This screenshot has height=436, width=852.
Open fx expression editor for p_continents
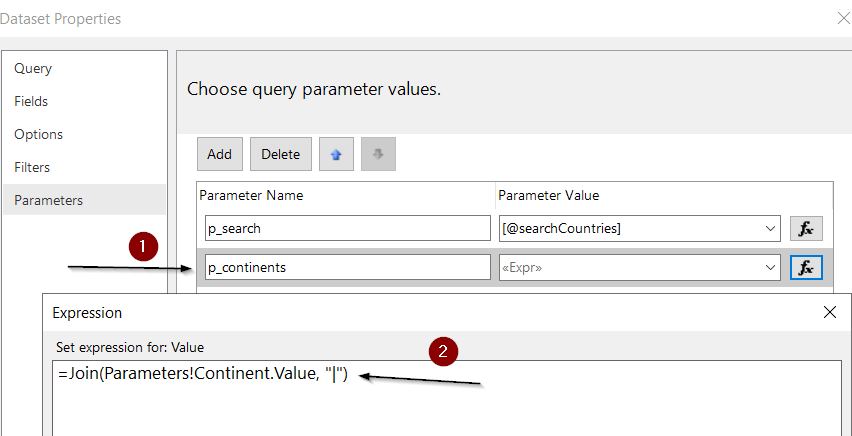[806, 267]
